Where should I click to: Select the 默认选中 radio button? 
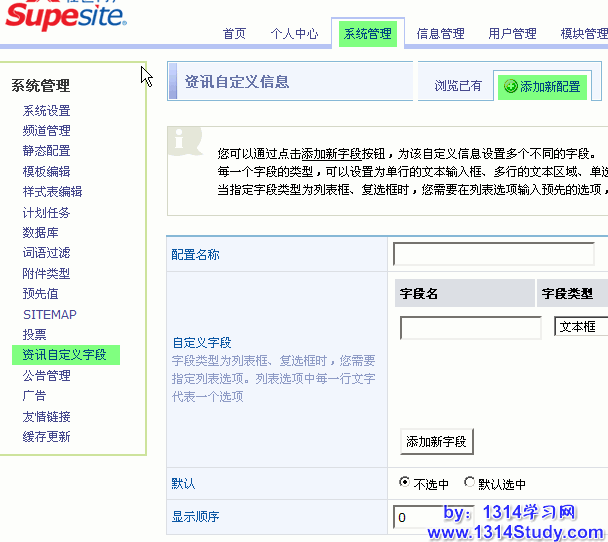tap(470, 482)
